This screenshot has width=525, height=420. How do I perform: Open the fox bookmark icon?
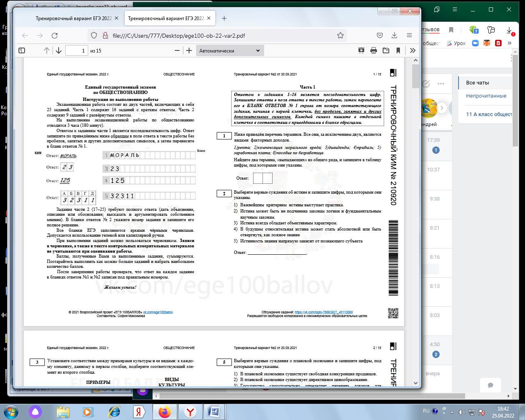(x=487, y=43)
